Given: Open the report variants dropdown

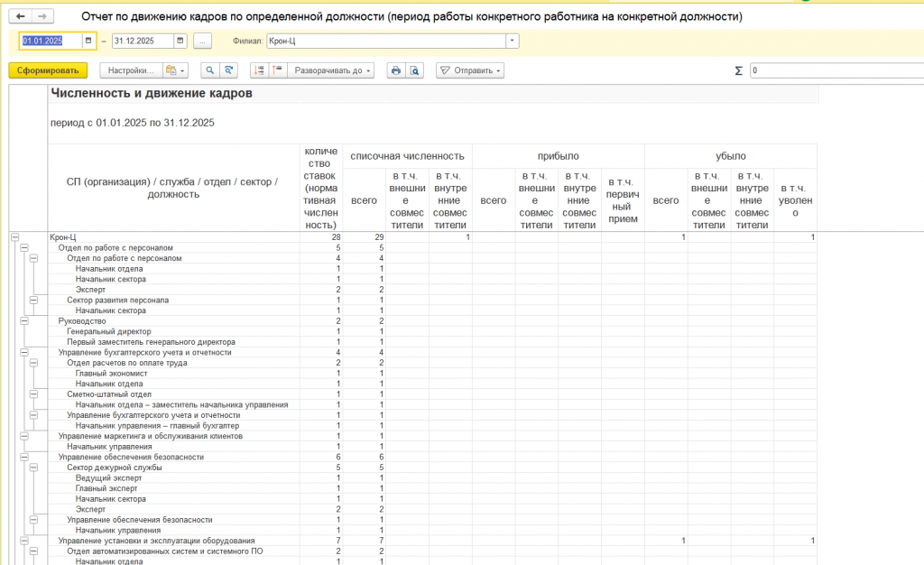Looking at the screenshot, I should click(175, 70).
